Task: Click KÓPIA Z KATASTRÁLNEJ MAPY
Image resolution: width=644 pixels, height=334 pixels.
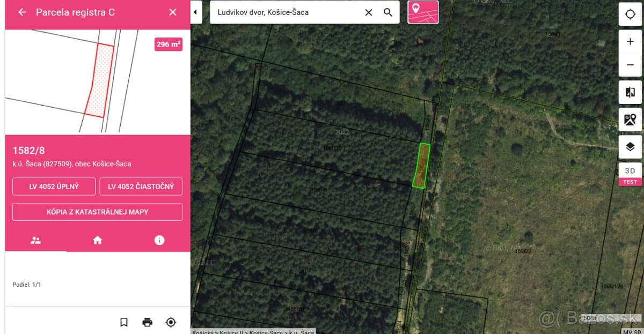Action: [98, 212]
